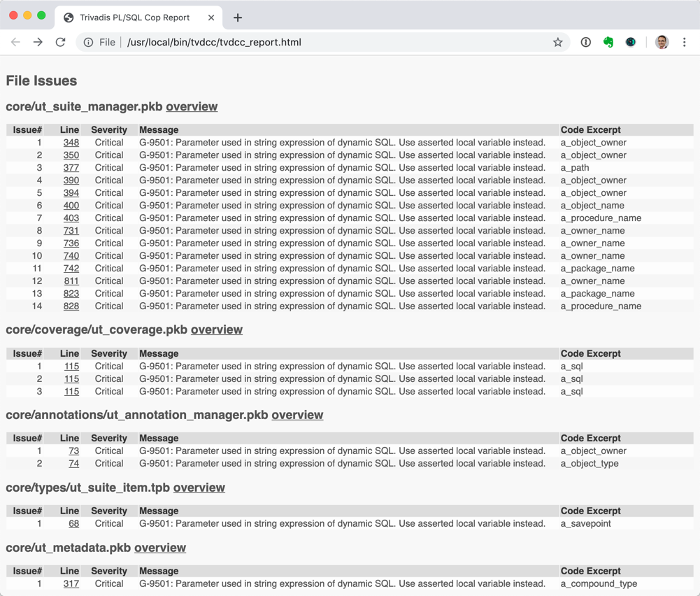Select a_package_name excerpt on line 742 row
This screenshot has width=700, height=596.
coord(597,269)
